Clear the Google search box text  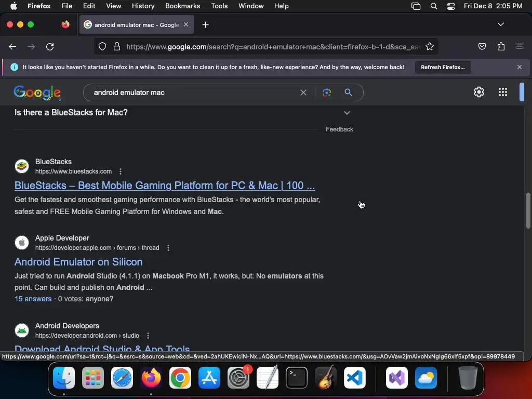click(303, 92)
